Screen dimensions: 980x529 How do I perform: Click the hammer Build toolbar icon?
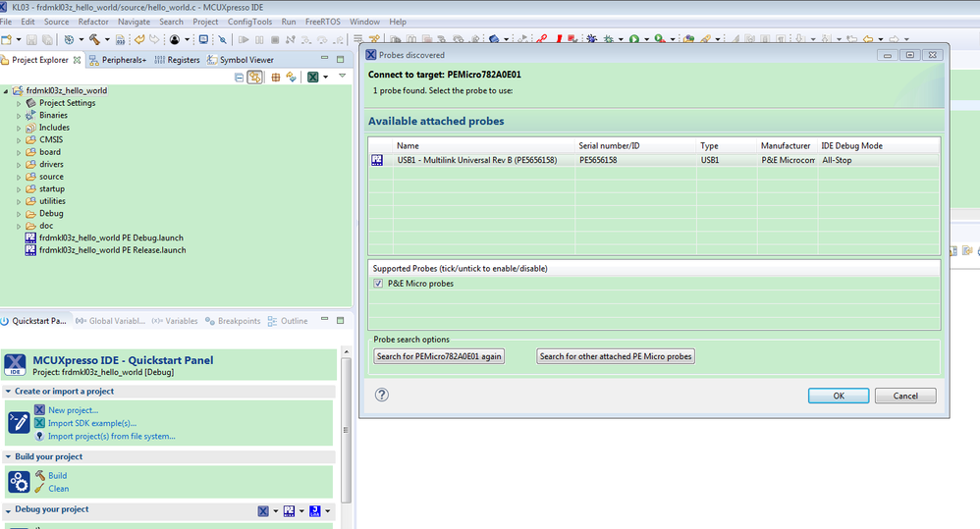click(94, 39)
